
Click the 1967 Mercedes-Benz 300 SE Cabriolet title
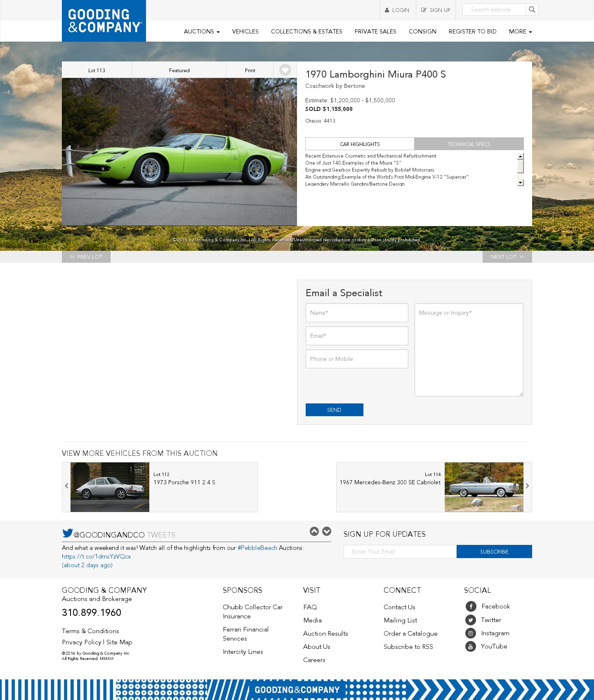(x=390, y=482)
